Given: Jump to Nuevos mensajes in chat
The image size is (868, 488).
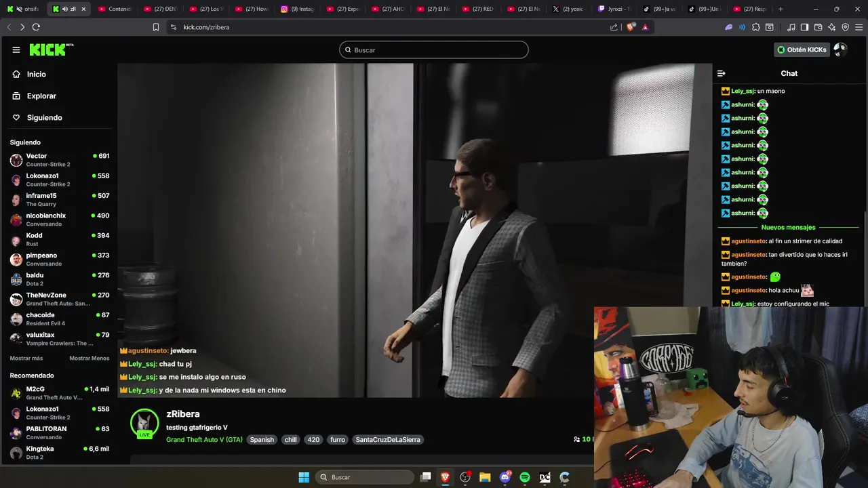Looking at the screenshot, I should (x=788, y=228).
